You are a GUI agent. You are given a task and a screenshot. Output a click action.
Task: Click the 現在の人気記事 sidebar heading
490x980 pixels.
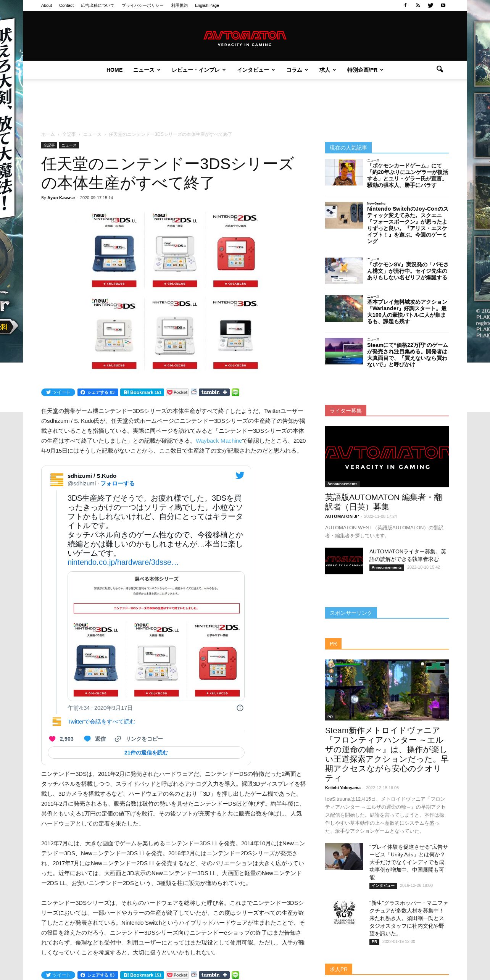[348, 148]
